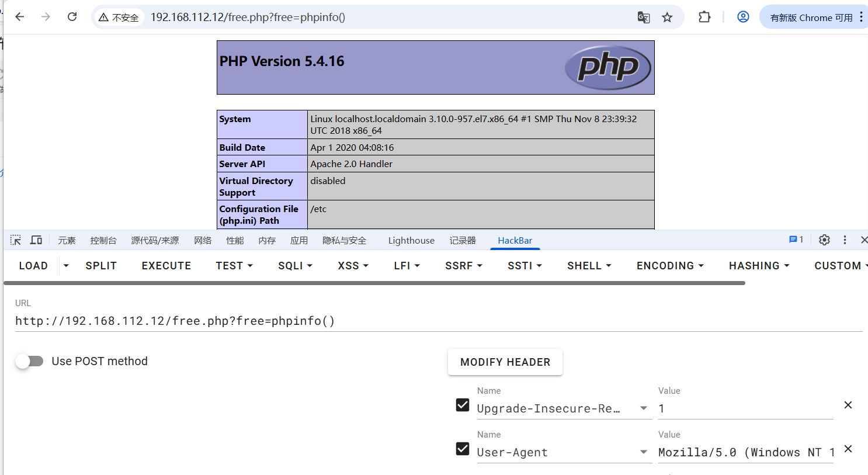Screen dimensions: 868x475
Task: Open the DevTools issues counter
Action: [796, 240]
